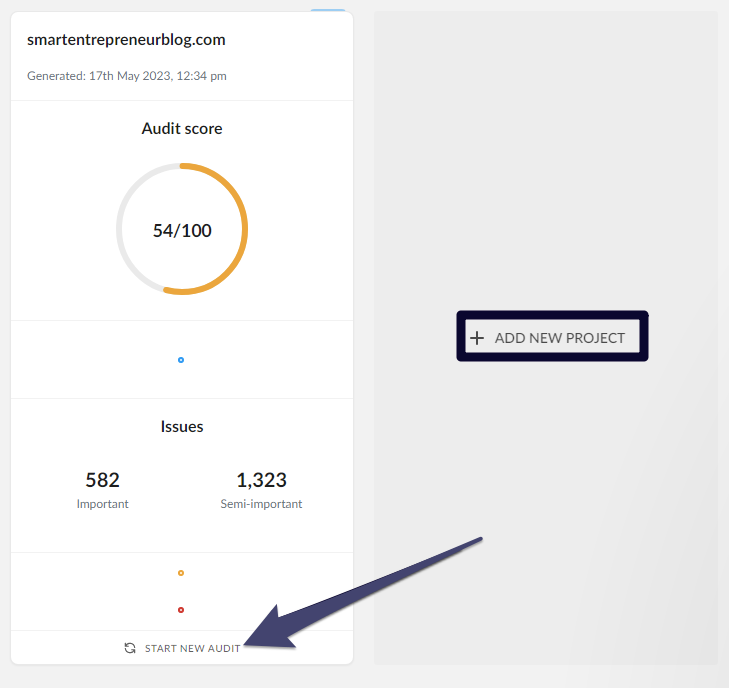Viewport: 729px width, 688px height.
Task: Start a new audit via START NEW AUDIT text
Action: click(x=192, y=648)
